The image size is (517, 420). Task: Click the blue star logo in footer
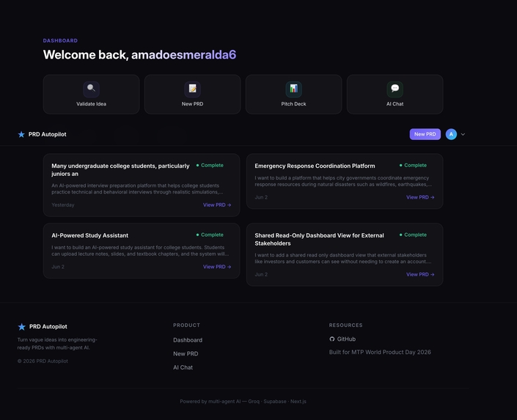pyautogui.click(x=22, y=327)
